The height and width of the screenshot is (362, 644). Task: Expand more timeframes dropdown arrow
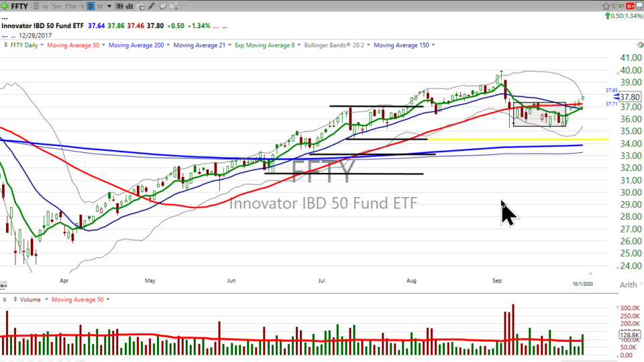coord(109,6)
